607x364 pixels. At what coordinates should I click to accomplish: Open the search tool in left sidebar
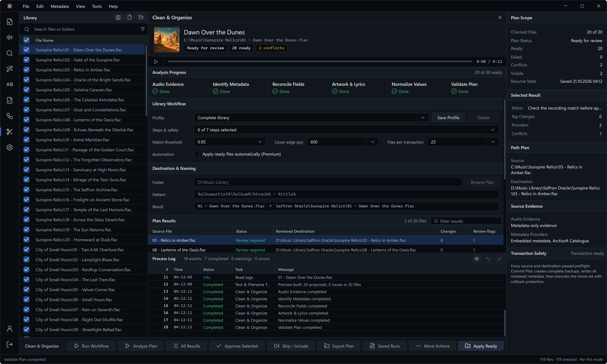10,53
